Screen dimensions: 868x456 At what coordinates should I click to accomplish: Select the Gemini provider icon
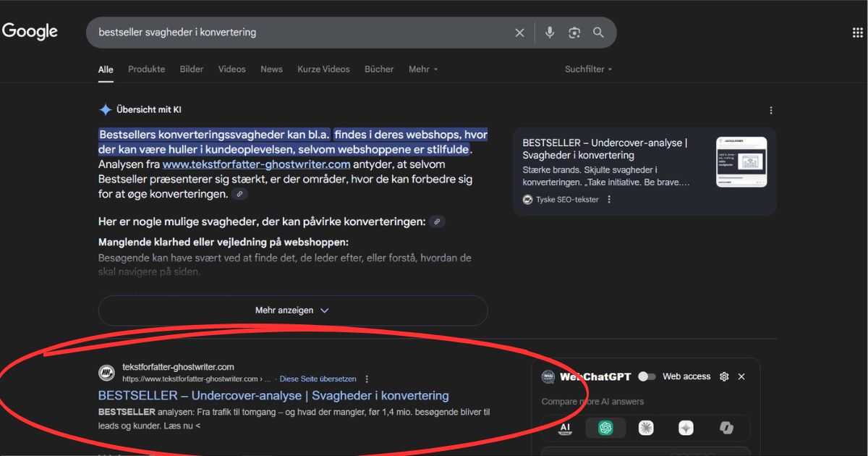point(686,428)
